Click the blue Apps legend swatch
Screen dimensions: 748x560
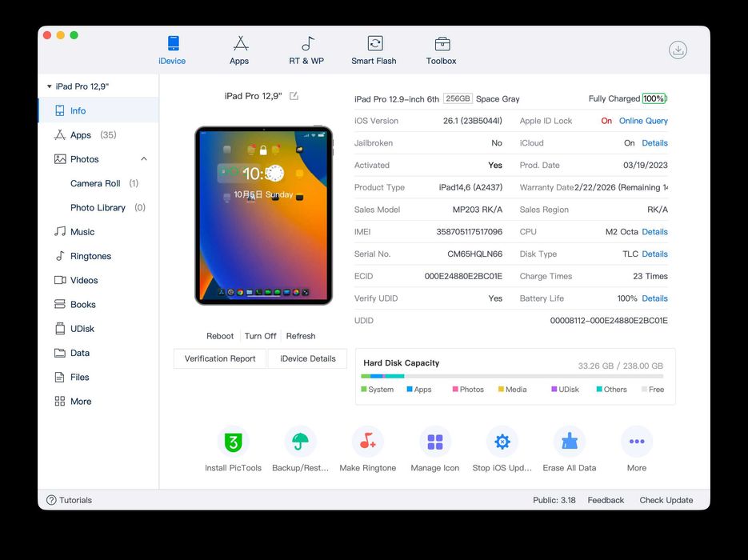pyautogui.click(x=410, y=390)
